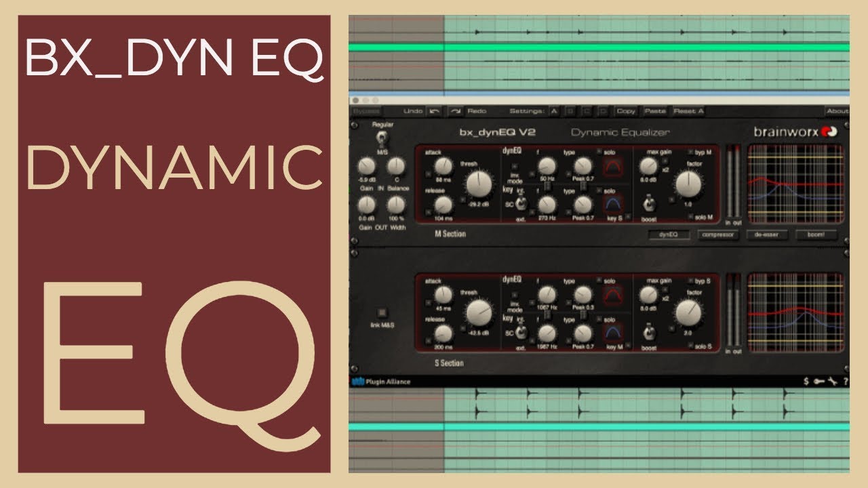
Task: Select settings slot B
Action: coord(571,111)
